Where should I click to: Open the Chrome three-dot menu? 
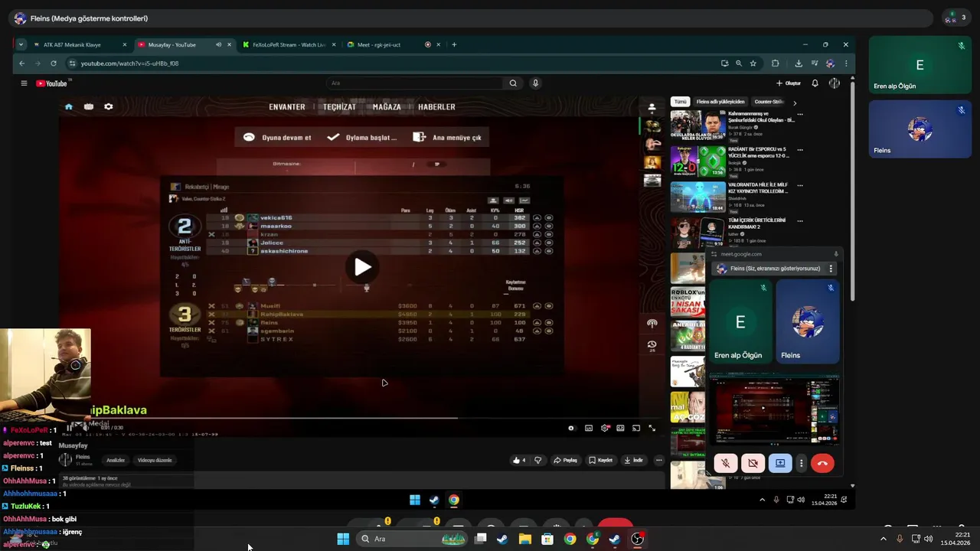pos(846,64)
